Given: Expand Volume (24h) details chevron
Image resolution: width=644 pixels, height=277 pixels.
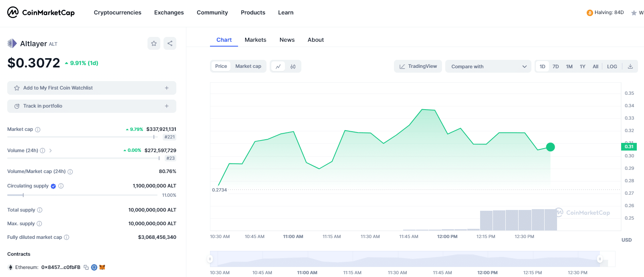Looking at the screenshot, I should click(x=50, y=151).
